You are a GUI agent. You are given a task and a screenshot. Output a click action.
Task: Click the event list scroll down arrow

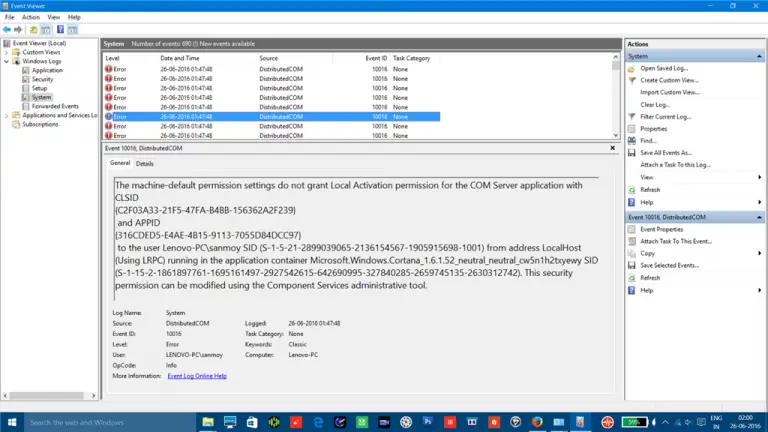pos(616,136)
